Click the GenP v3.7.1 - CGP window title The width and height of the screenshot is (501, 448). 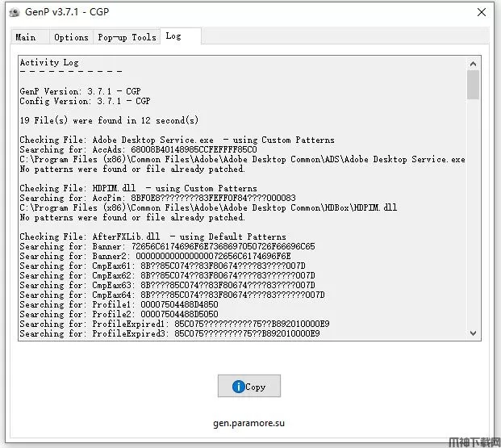pyautogui.click(x=67, y=12)
